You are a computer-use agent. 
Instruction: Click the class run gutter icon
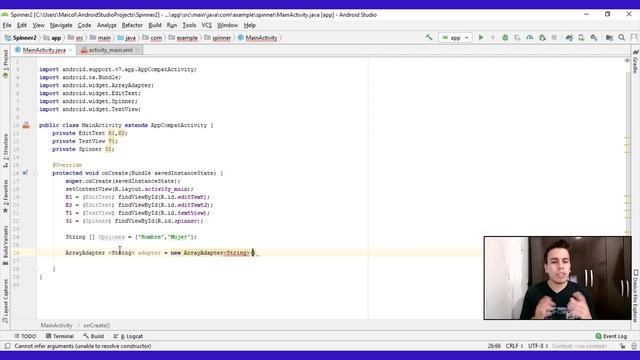click(x=26, y=125)
